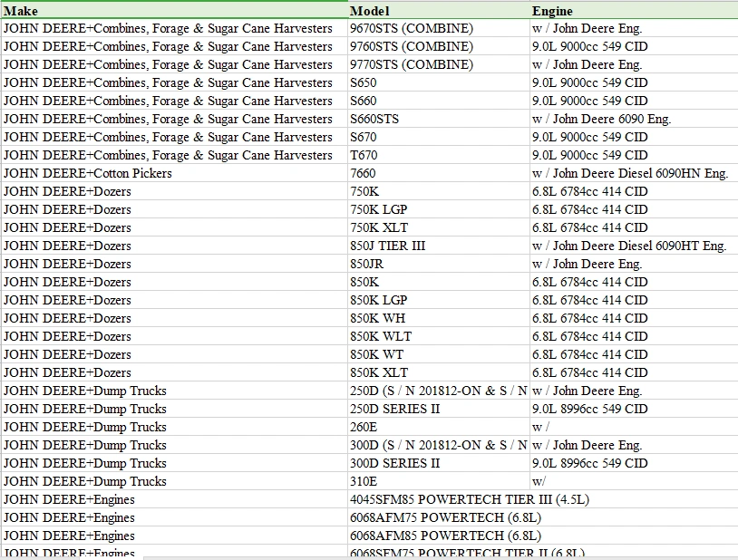Image resolution: width=738 pixels, height=560 pixels.
Task: Select the S650 model cell
Action: [x=439, y=82]
